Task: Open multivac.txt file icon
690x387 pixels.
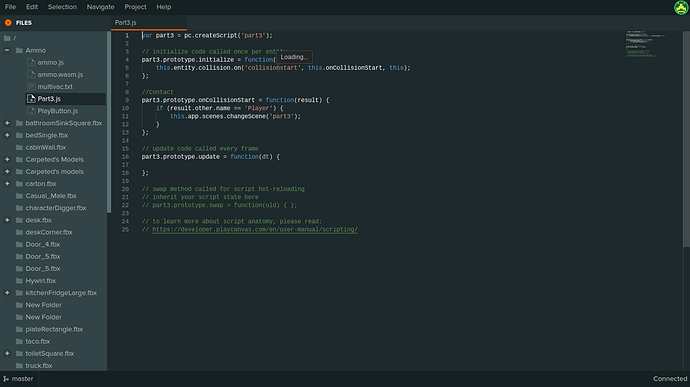Action: (x=31, y=87)
